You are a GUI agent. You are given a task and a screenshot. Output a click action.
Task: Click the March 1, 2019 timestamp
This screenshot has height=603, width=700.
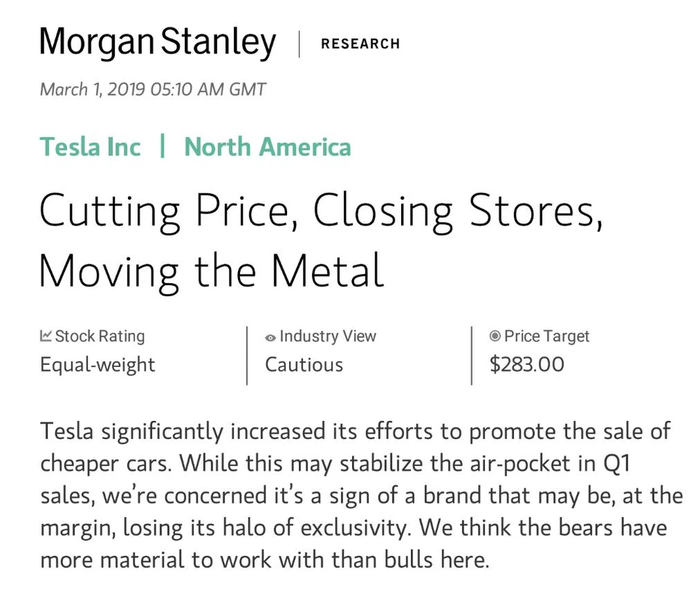(153, 90)
